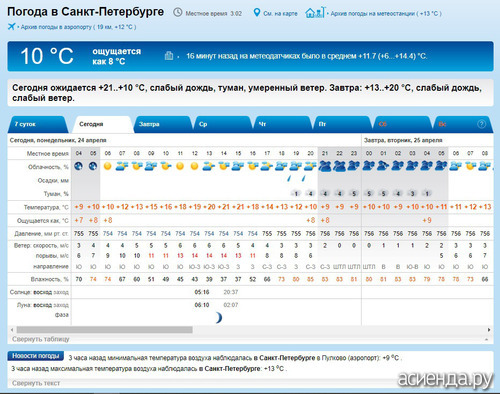
Task: Open Архив погоды на метеостанции link
Action: (386, 14)
